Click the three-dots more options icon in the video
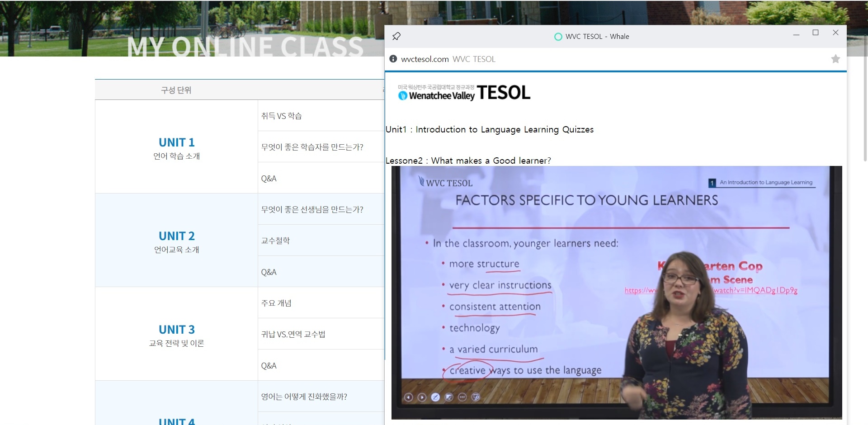 point(462,397)
